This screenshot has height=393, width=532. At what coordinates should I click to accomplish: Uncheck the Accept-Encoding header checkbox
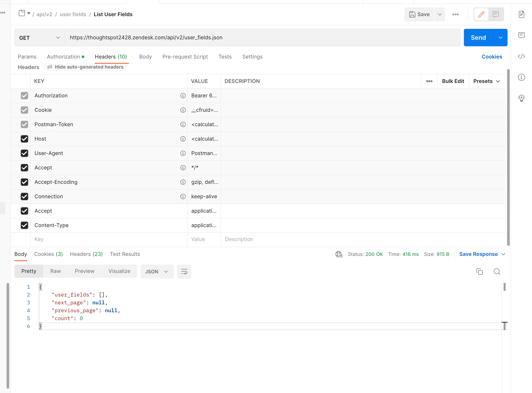pyautogui.click(x=24, y=182)
